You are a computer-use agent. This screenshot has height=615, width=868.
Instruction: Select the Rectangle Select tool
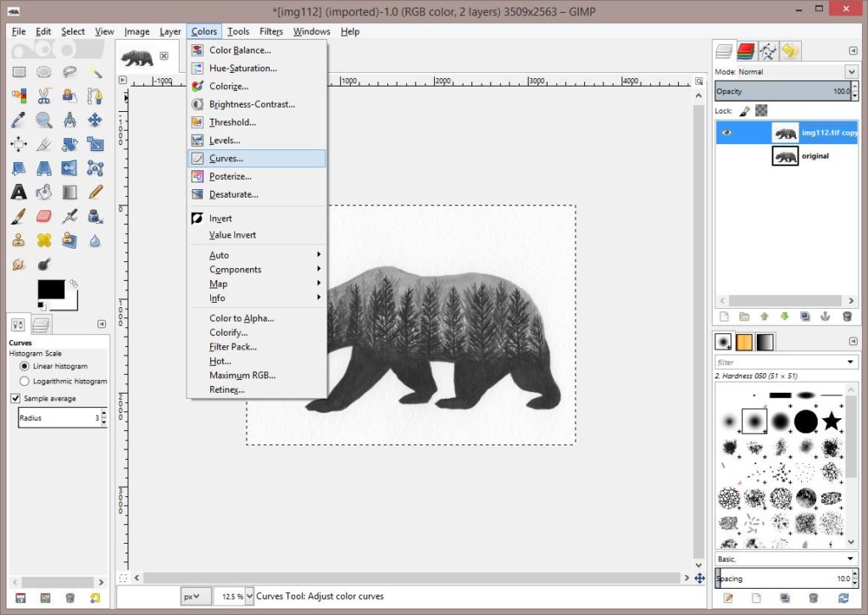pos(19,72)
